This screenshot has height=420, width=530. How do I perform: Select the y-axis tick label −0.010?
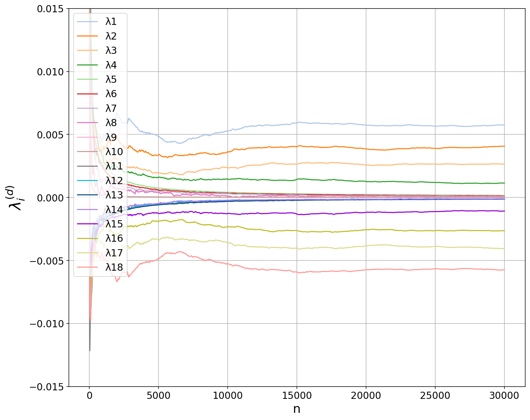pos(47,324)
